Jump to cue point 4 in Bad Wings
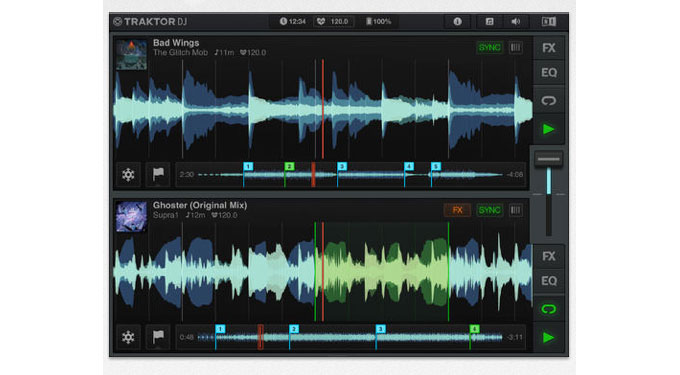Image resolution: width=680 pixels, height=375 pixels. (x=409, y=166)
